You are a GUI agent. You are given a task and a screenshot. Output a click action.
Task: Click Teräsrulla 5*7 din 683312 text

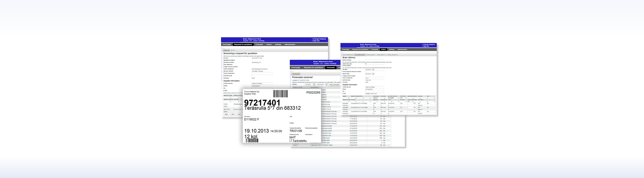click(272, 108)
